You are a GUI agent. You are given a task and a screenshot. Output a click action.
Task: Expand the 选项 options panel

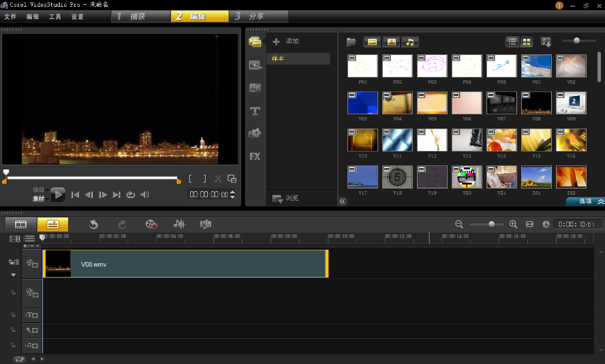pos(585,201)
